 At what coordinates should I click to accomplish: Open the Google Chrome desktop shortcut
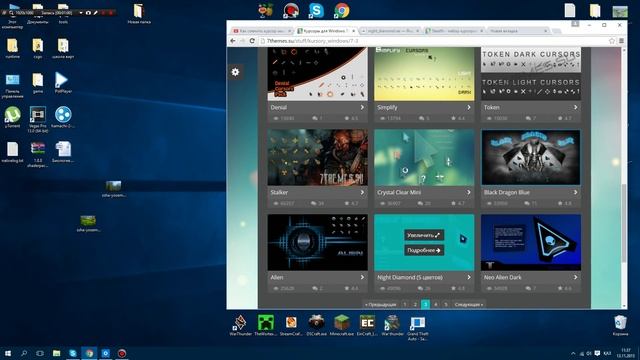pos(342,10)
